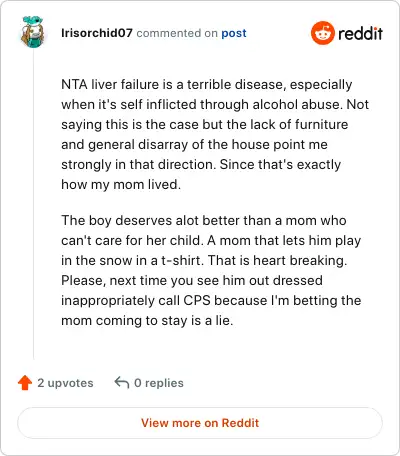This screenshot has height=456, width=400.
Task: Click the sentence "That is heart breaking."
Action: (x=277, y=260)
